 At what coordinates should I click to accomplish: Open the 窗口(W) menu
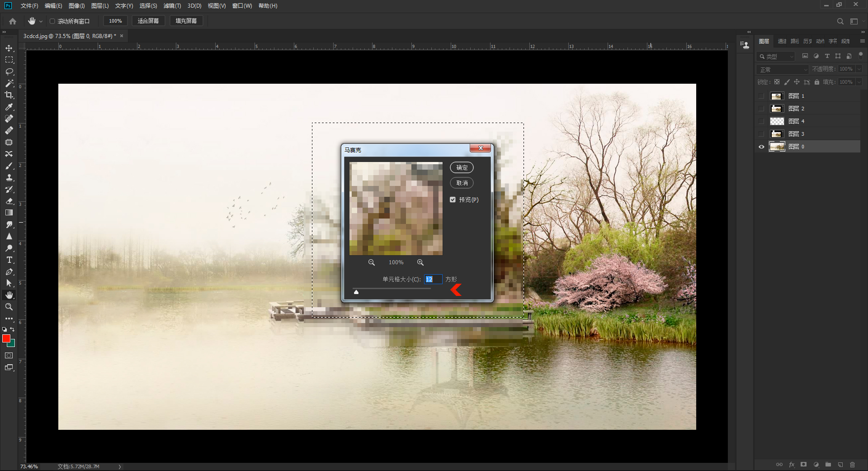click(242, 6)
